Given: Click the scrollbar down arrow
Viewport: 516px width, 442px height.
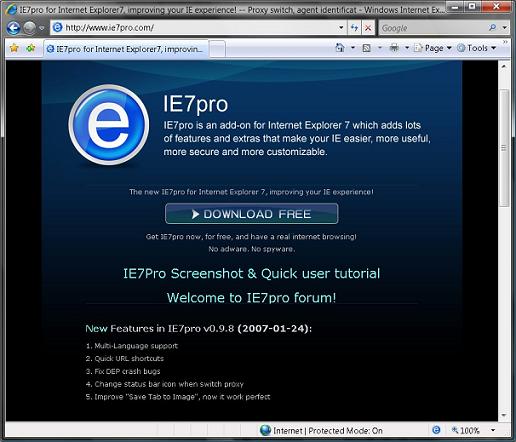Looking at the screenshot, I should coord(504,415).
